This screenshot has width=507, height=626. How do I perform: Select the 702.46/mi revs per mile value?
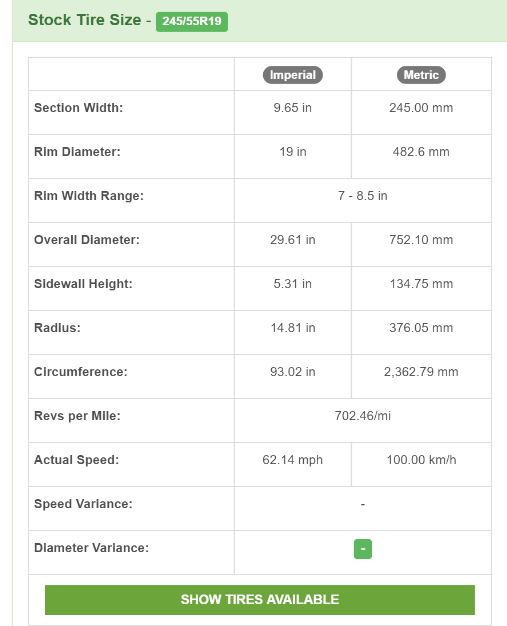[362, 416]
